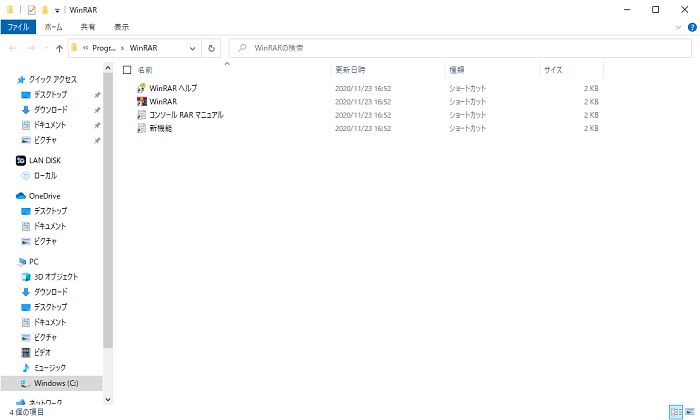700x420 pixels.
Task: Select LAN DISK in navigation pane
Action: 45,160
